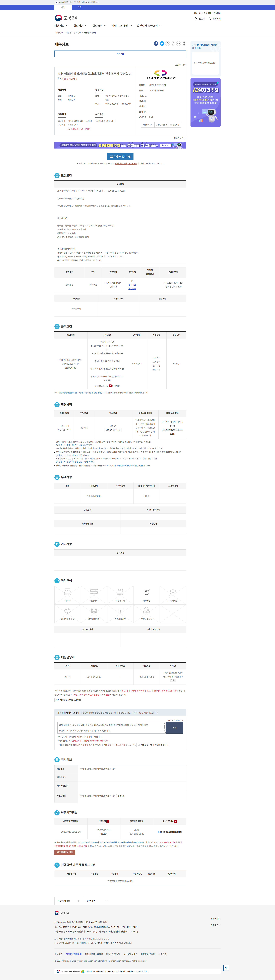Image resolution: width=275 pixels, height=980 pixels.
Task: Switch to the 기업 tab
Action: [80, 7]
